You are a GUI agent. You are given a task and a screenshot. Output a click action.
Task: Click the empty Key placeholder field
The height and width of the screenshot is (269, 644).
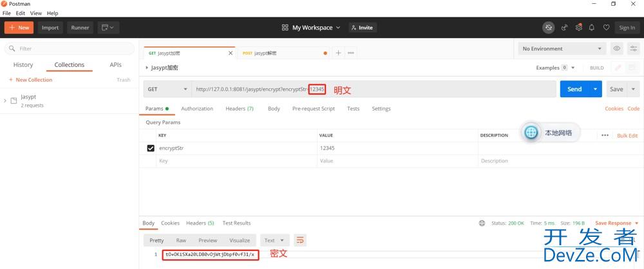point(236,161)
